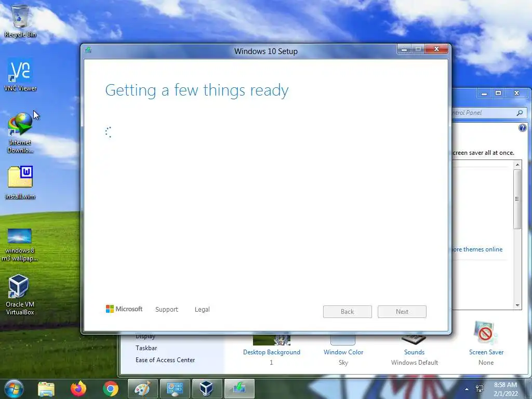Select the install.wim file icon
The image size is (532, 399).
(x=20, y=182)
